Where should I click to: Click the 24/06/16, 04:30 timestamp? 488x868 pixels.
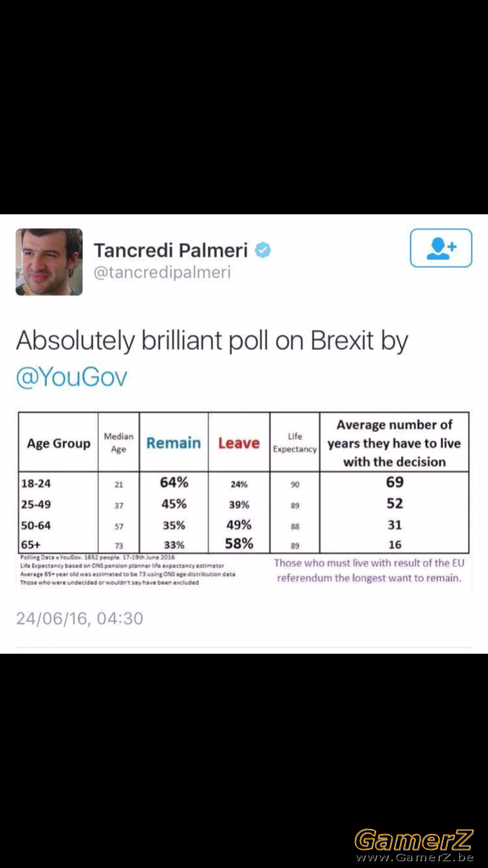[x=80, y=618]
